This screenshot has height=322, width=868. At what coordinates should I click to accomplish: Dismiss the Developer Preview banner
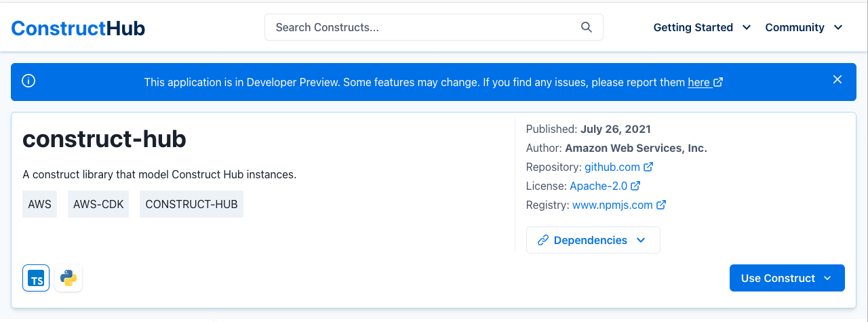[x=837, y=80]
